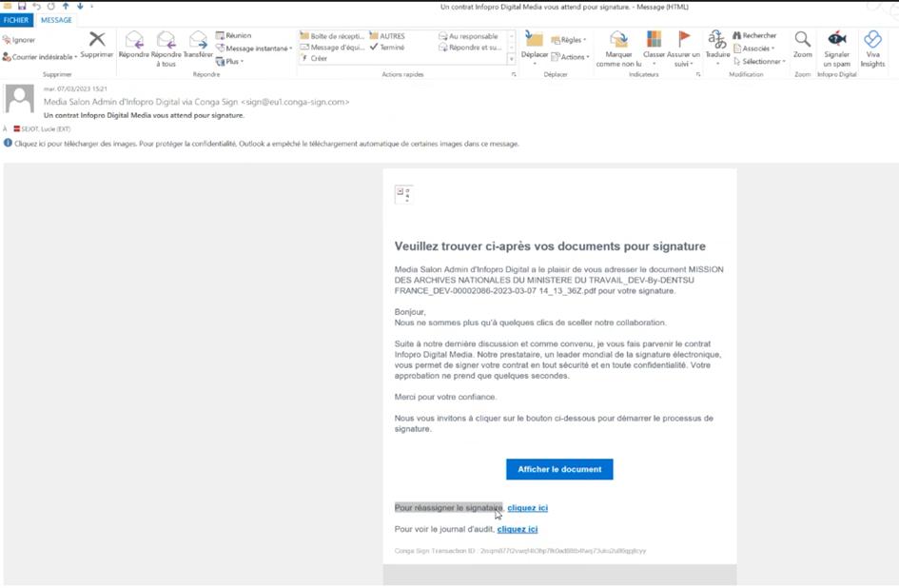Open the Indicateurs dialog launcher
This screenshot has width=899, height=588.
pos(698,74)
